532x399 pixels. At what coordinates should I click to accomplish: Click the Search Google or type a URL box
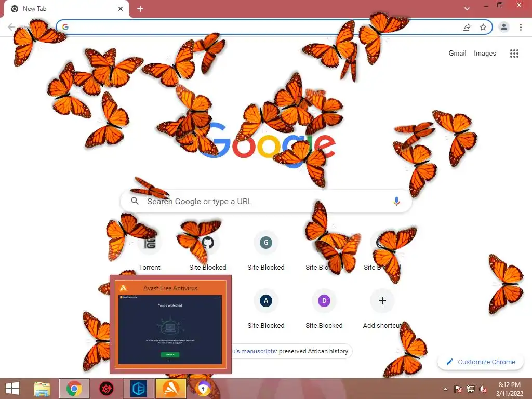pyautogui.click(x=266, y=201)
